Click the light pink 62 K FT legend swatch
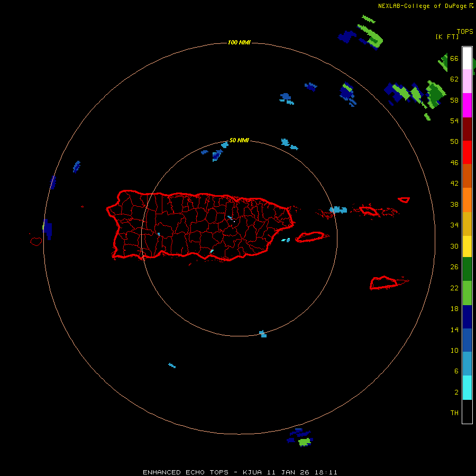This screenshot has width=476, height=476. (467, 81)
